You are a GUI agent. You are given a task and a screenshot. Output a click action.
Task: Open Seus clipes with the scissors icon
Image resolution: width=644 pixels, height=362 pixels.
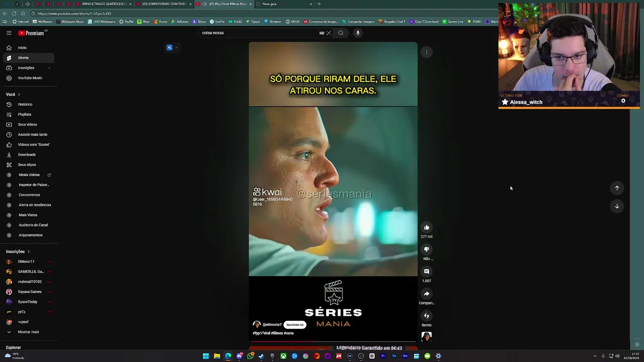(x=29, y=165)
